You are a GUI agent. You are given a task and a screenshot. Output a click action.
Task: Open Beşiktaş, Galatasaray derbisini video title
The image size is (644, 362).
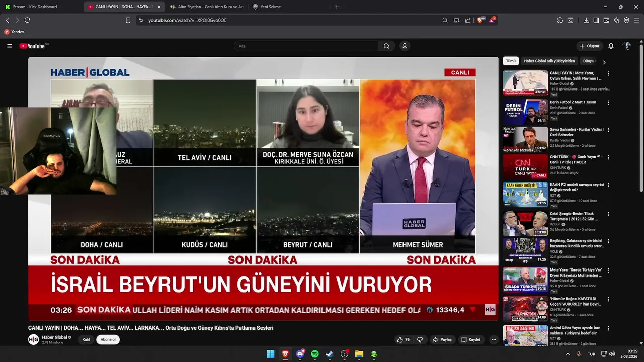tap(577, 244)
